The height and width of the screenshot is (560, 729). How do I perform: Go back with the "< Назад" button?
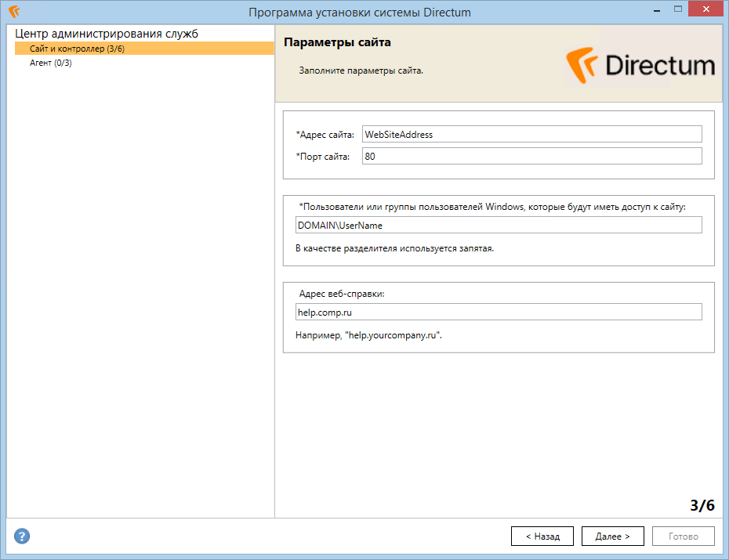(x=542, y=536)
